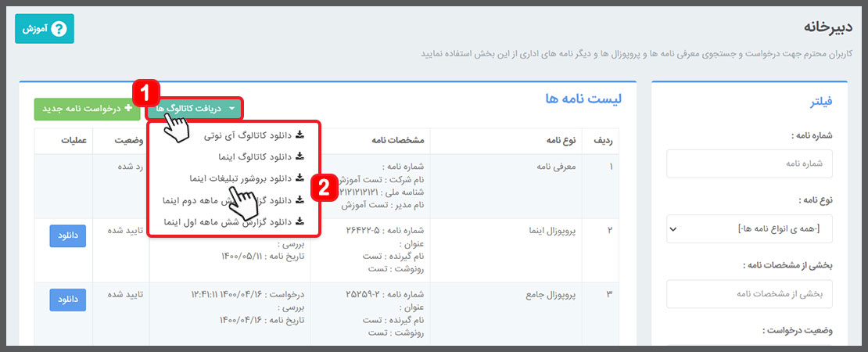Screen dimensions: 868x352
Task: Click the chevron arrow in the نوع نامه select
Action: pyautogui.click(x=675, y=229)
